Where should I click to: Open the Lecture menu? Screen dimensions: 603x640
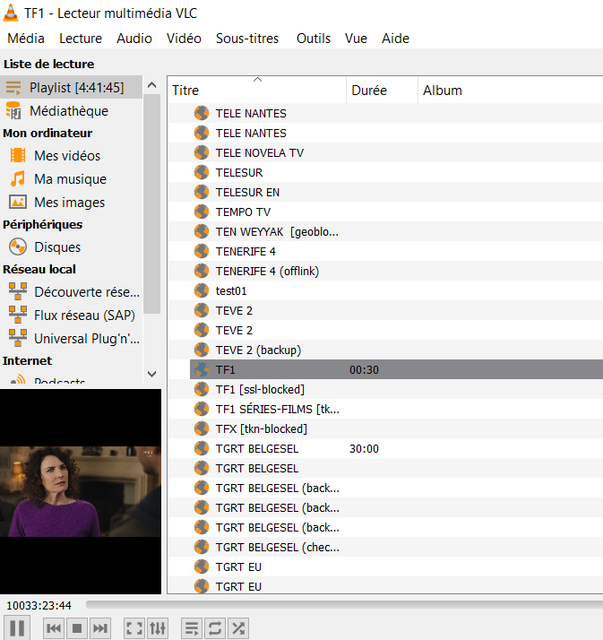coord(80,38)
